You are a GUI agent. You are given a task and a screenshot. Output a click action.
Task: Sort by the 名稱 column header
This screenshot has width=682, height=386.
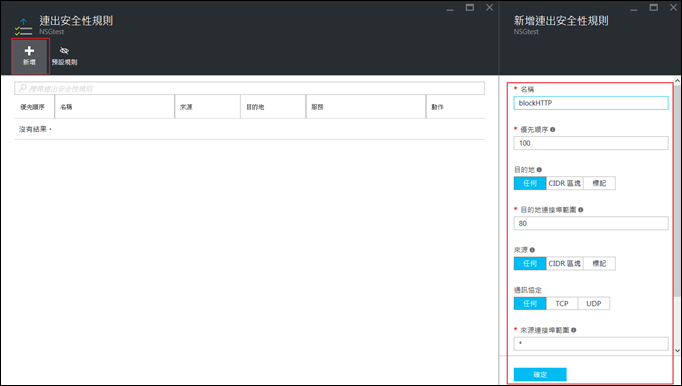114,107
